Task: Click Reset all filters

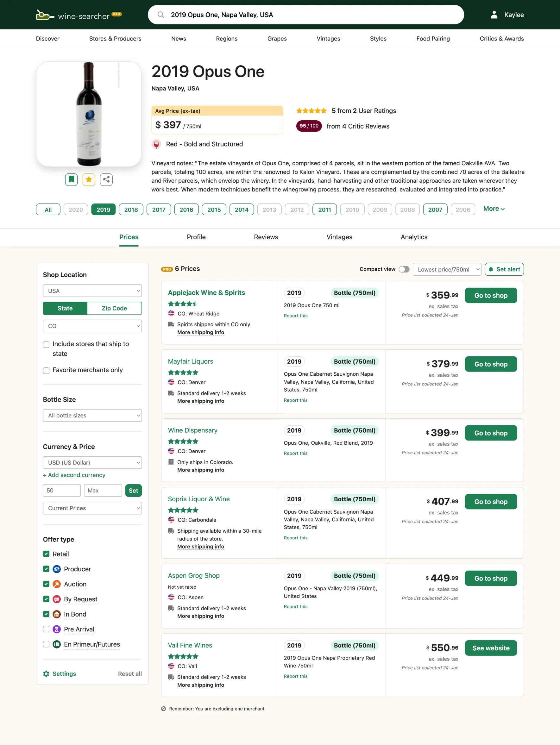Action: [130, 673]
